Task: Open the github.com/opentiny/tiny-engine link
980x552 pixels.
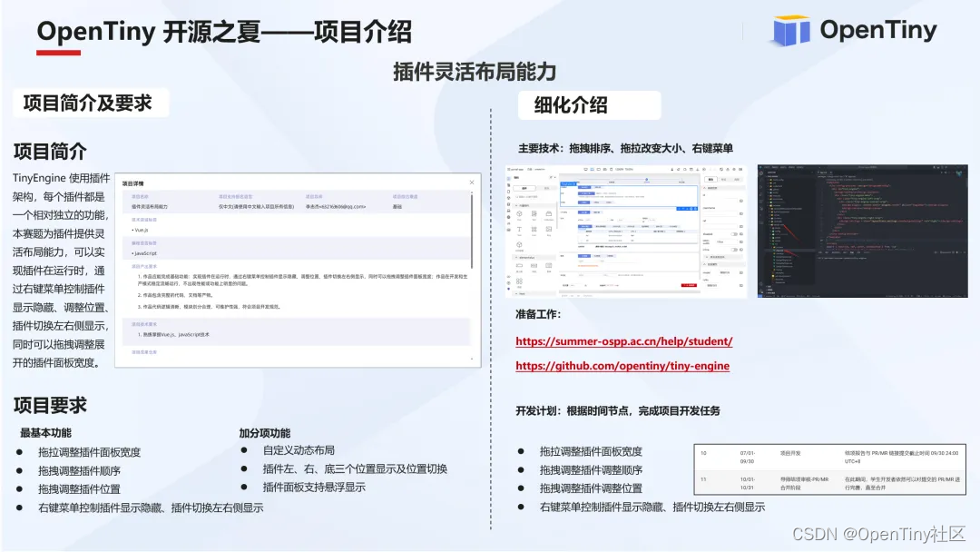Action: [622, 366]
